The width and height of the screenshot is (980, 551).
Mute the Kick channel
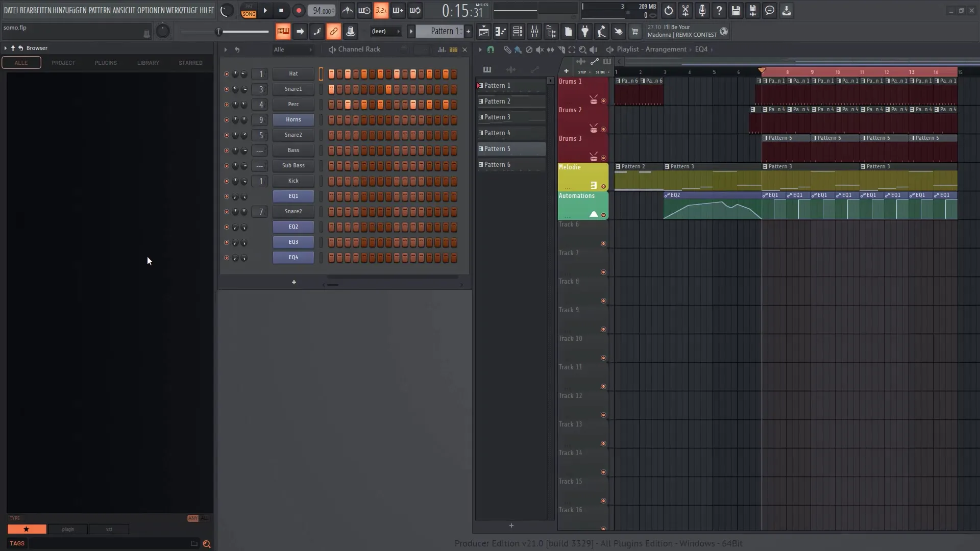click(227, 181)
